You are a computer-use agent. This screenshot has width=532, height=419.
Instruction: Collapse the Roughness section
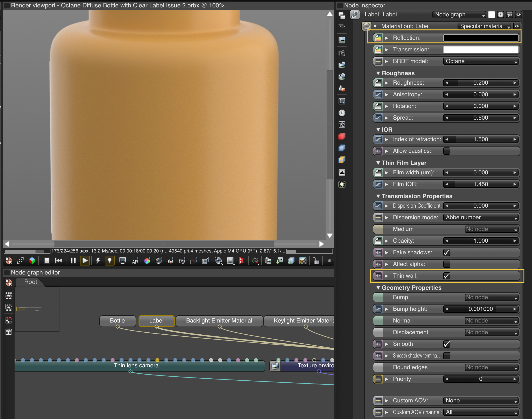pos(378,73)
